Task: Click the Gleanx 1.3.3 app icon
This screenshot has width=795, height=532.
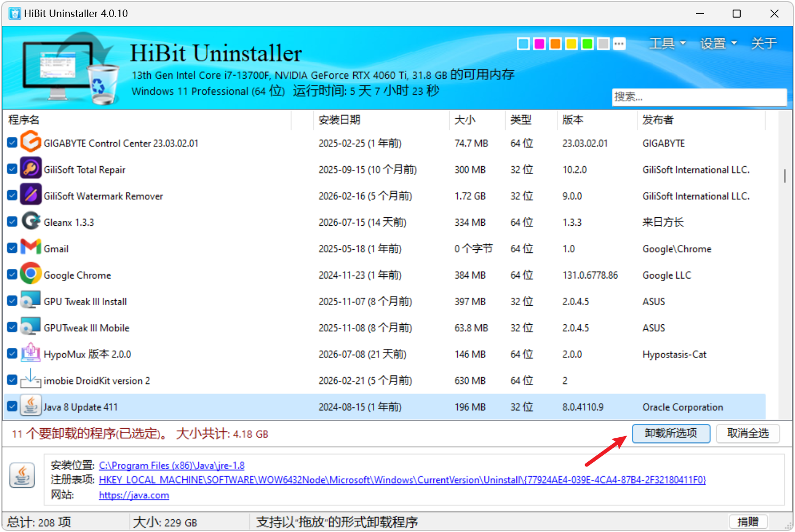Action: tap(31, 222)
